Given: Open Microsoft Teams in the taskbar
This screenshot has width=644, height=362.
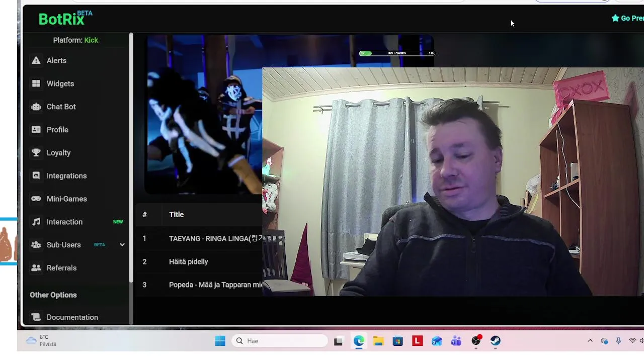Looking at the screenshot, I should click(x=456, y=341).
